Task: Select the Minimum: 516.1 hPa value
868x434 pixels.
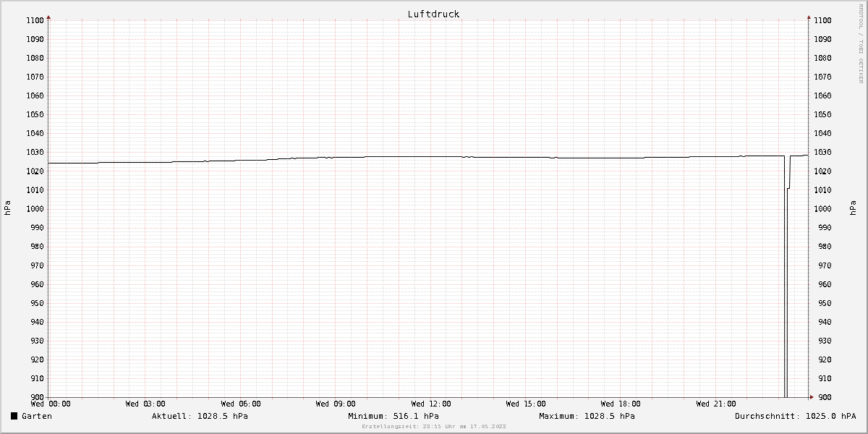Action: click(x=393, y=416)
